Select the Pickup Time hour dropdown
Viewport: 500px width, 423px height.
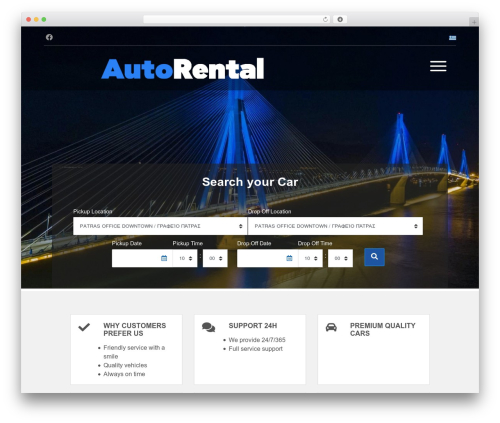pos(185,258)
